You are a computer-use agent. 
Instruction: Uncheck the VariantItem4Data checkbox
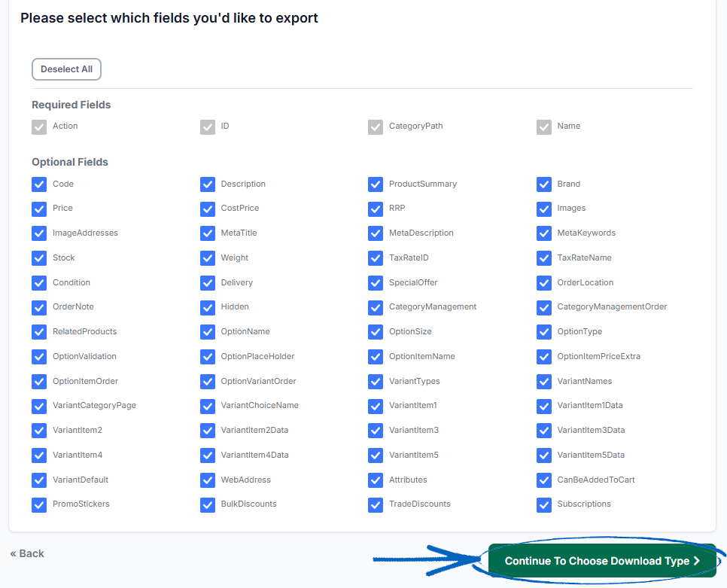point(208,455)
